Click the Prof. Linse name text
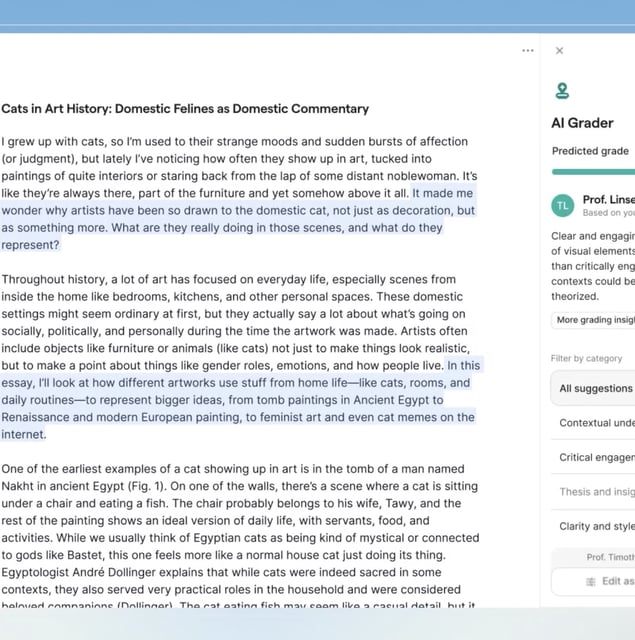Screen dimensions: 635x640 click(x=608, y=200)
